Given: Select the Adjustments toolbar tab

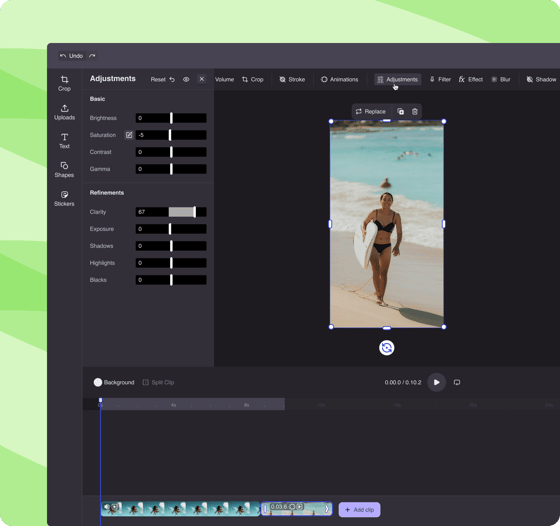Looking at the screenshot, I should point(398,79).
